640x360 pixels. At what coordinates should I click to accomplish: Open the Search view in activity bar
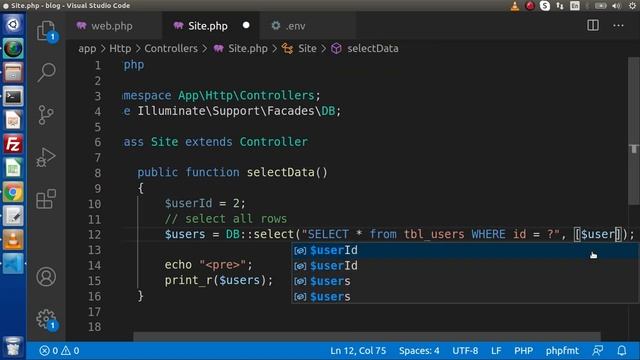(46, 72)
